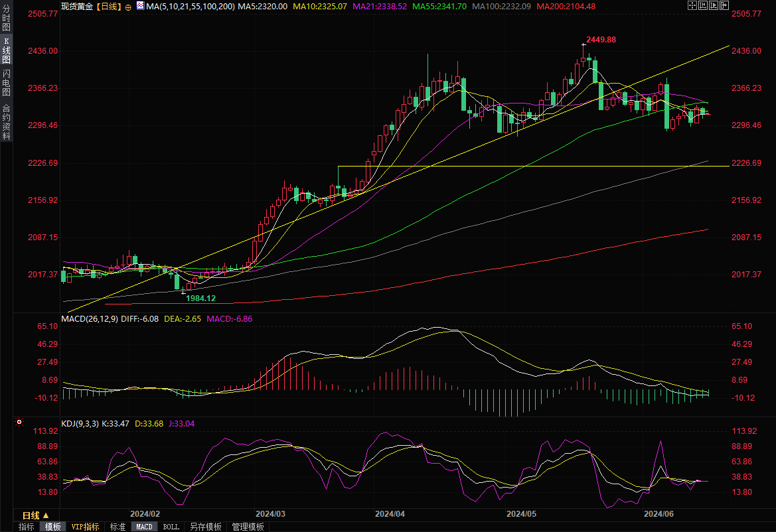Click the red sun icon beside KDJ panel

point(19,422)
